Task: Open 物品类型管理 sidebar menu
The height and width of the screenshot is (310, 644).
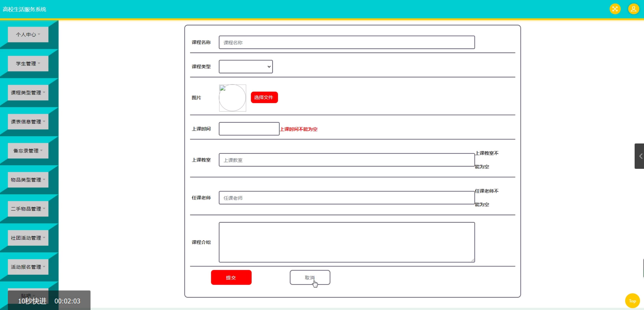Action: click(28, 180)
